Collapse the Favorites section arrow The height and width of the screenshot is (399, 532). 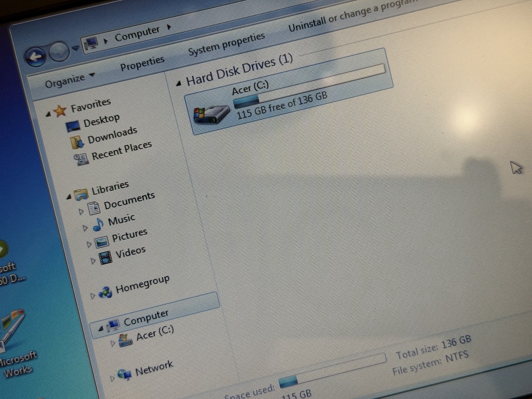49,115
